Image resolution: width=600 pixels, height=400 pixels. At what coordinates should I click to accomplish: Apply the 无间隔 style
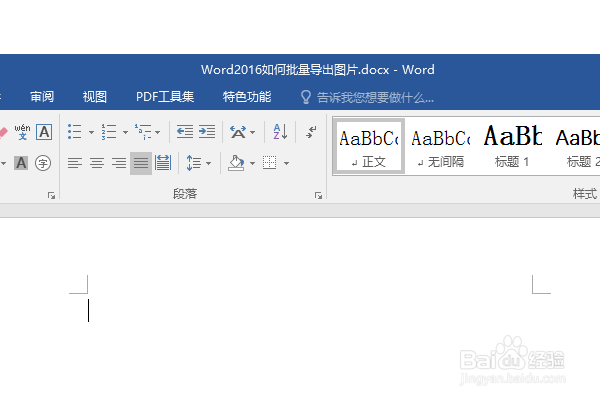pyautogui.click(x=441, y=146)
